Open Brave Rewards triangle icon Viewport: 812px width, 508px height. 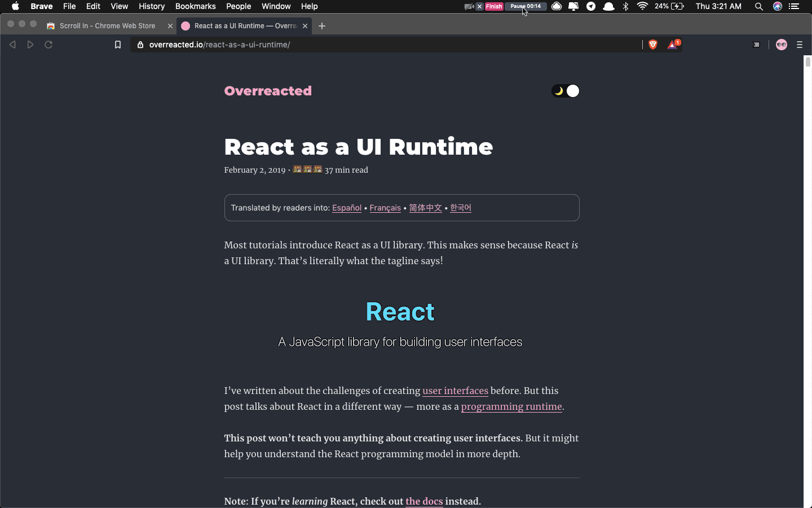click(673, 45)
